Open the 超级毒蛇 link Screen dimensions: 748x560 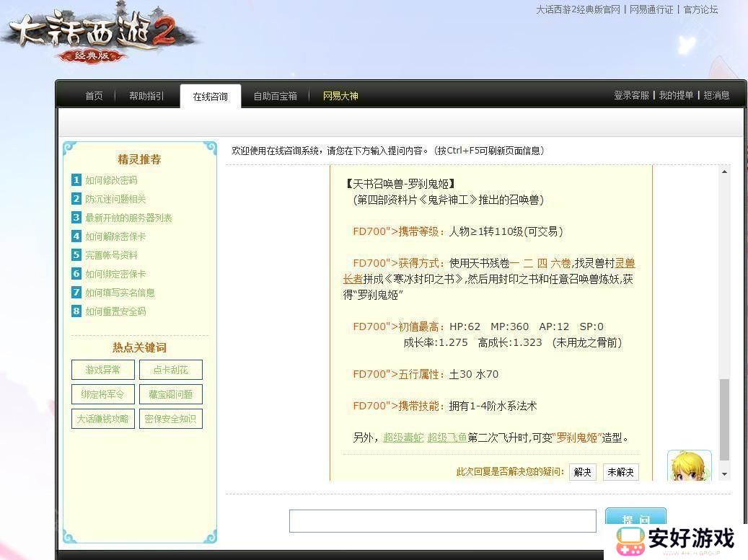[403, 437]
